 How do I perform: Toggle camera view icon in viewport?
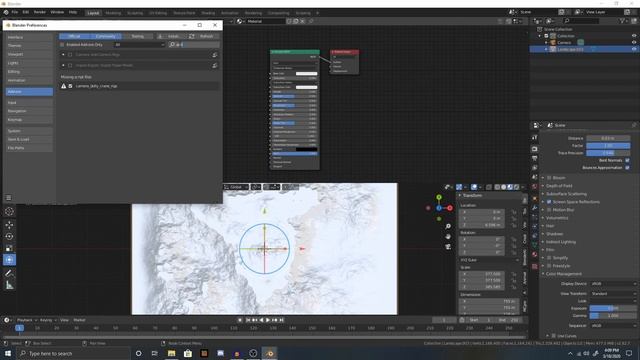click(448, 247)
